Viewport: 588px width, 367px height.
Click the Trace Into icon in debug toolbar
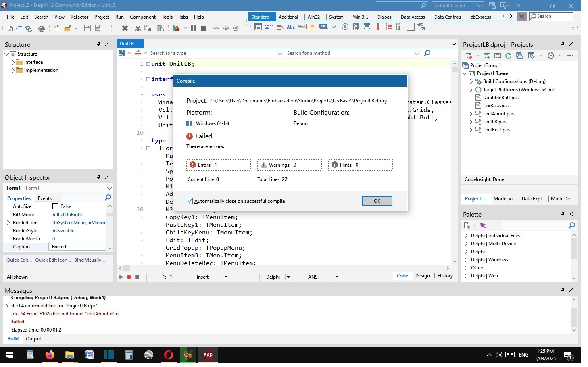click(216, 28)
